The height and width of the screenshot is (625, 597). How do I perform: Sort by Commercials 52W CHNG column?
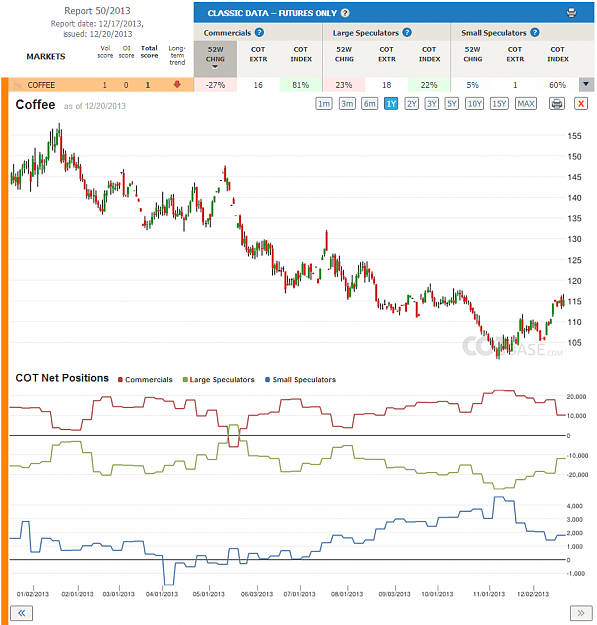coord(215,57)
